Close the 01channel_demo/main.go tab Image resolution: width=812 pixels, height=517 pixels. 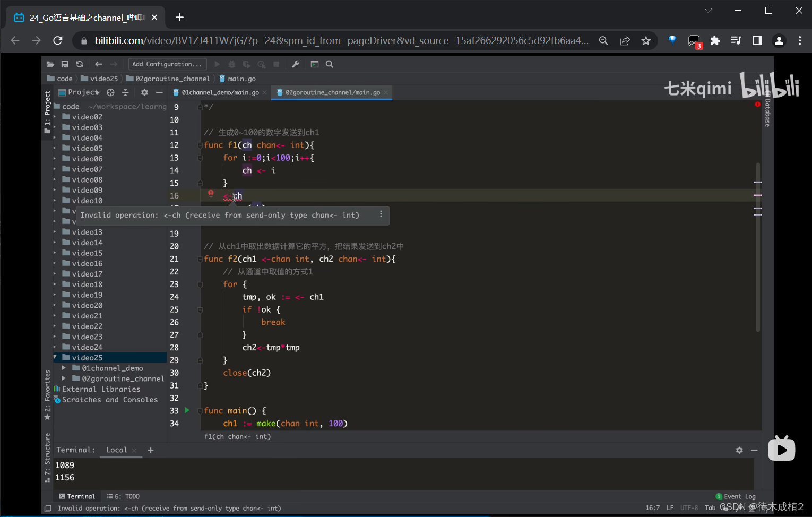pyautogui.click(x=265, y=93)
